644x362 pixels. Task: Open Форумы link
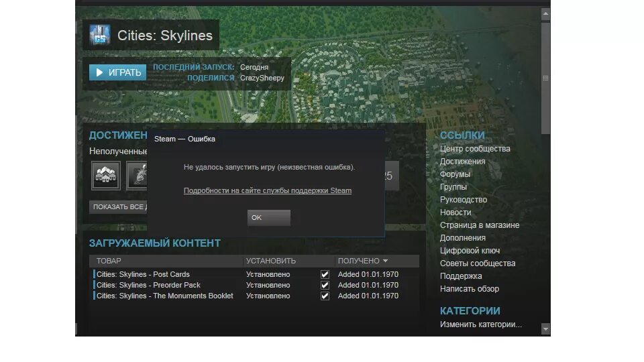(455, 174)
